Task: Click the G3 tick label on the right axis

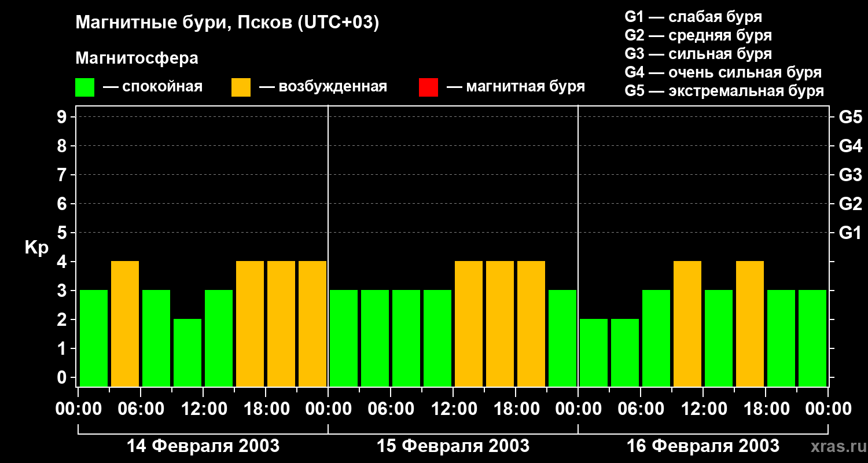Action: (851, 175)
